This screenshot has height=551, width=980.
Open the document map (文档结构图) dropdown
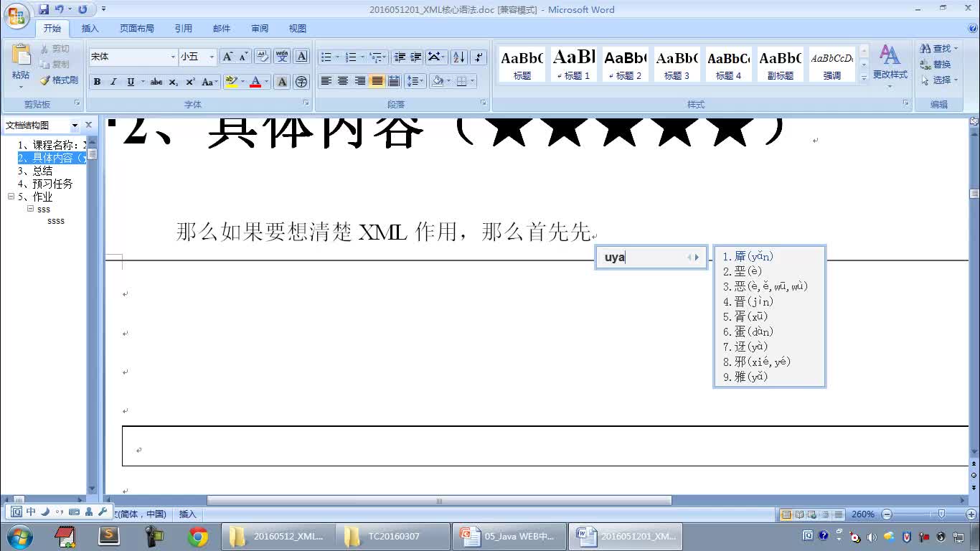tap(75, 125)
